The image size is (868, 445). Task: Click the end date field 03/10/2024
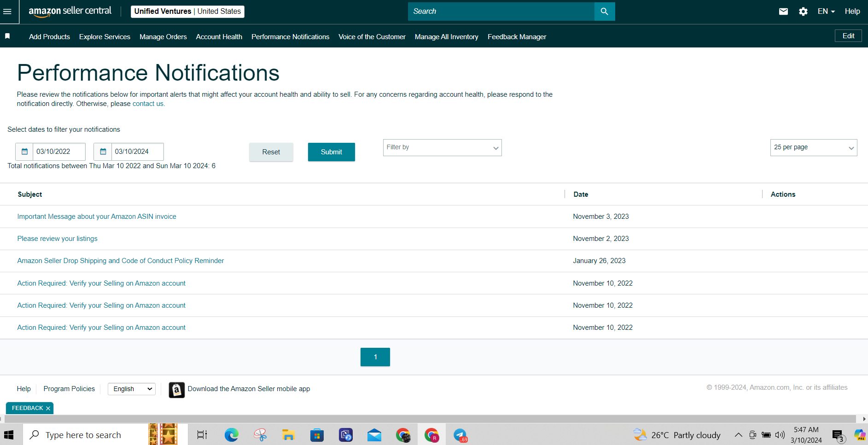[x=137, y=152]
